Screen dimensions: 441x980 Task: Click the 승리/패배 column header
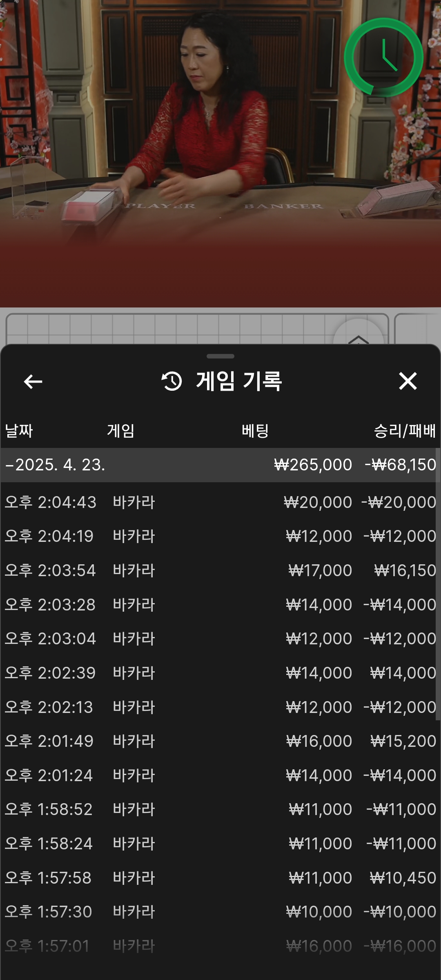click(404, 431)
